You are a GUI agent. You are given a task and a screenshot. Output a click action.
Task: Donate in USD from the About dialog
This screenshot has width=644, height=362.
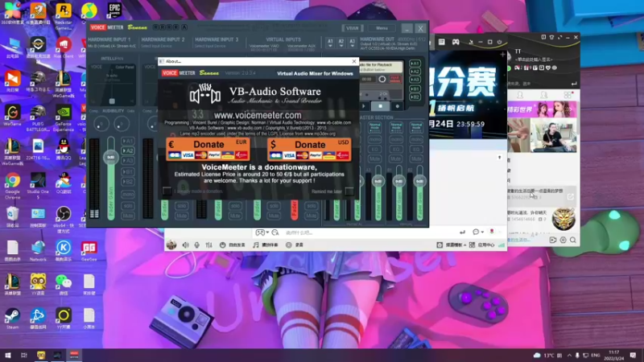pos(309,149)
